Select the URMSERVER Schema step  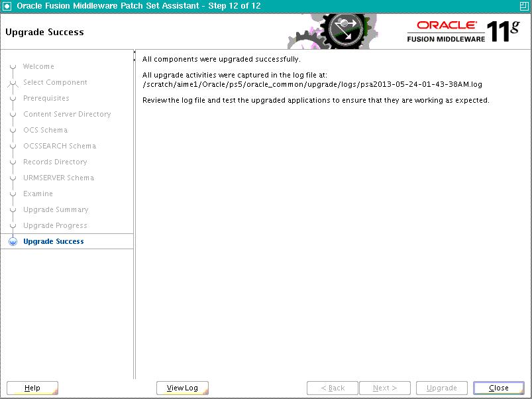59,178
